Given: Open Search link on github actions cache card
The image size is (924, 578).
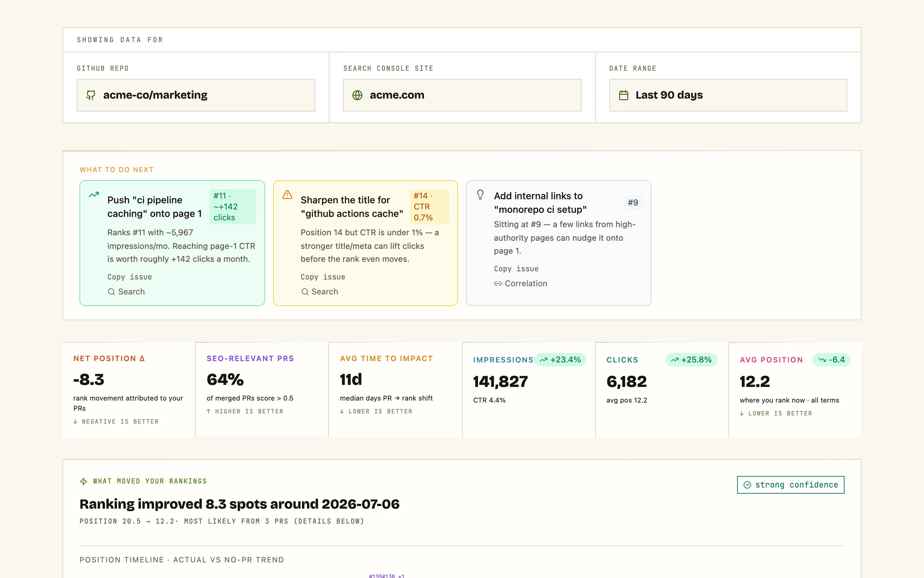Looking at the screenshot, I should click(x=319, y=292).
